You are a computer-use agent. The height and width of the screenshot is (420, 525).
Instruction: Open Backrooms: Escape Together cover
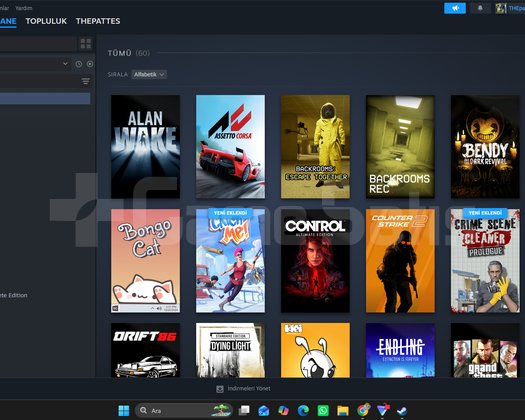[x=315, y=147]
